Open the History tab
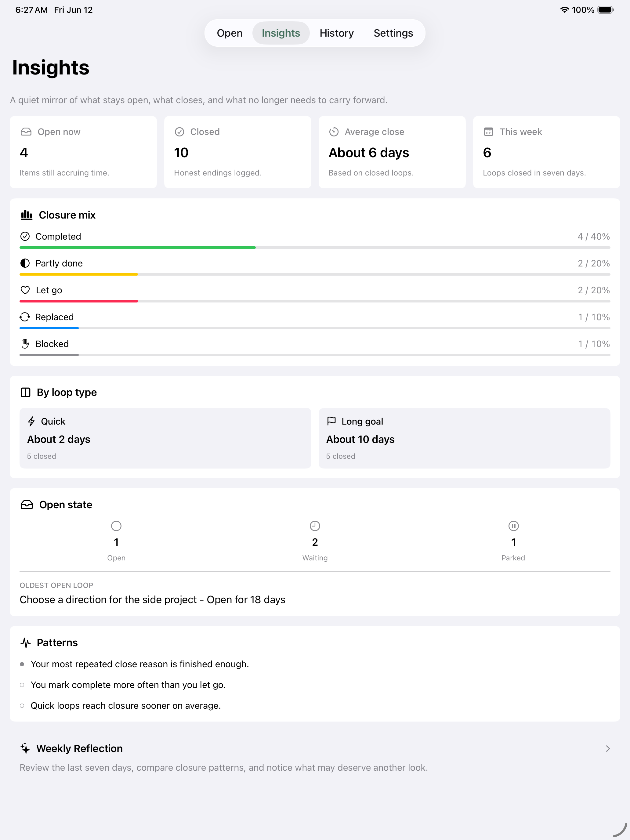The width and height of the screenshot is (630, 840). (x=336, y=33)
